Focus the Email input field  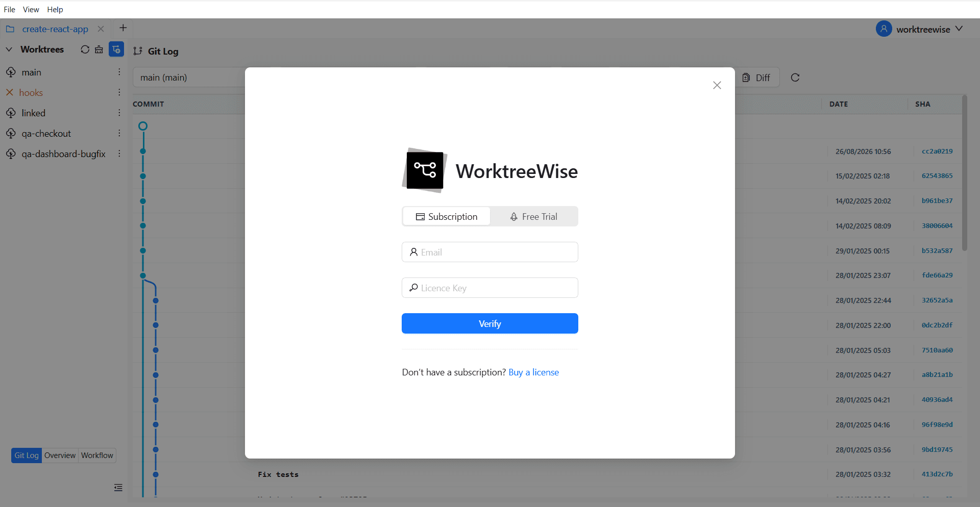tap(489, 252)
